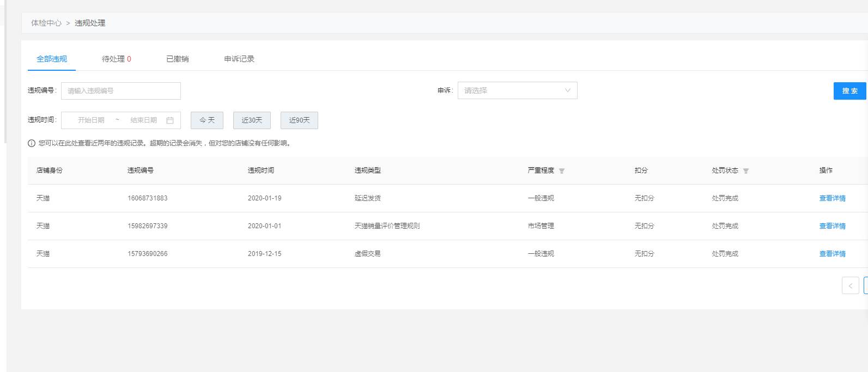Image resolution: width=868 pixels, height=372 pixels.
Task: Switch to the 待处理 tab
Action: [x=116, y=59]
